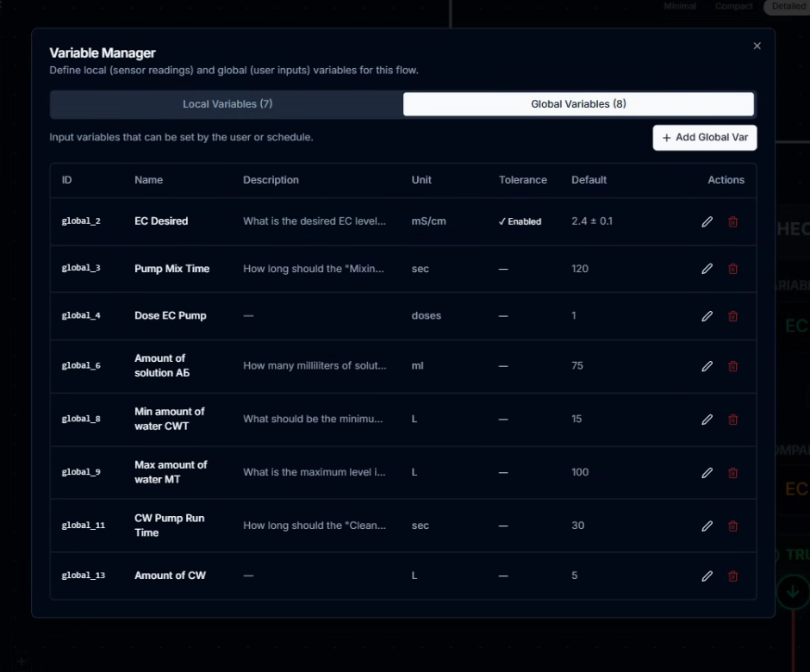Add a new global variable
Screen dimensions: 810x672
point(705,137)
